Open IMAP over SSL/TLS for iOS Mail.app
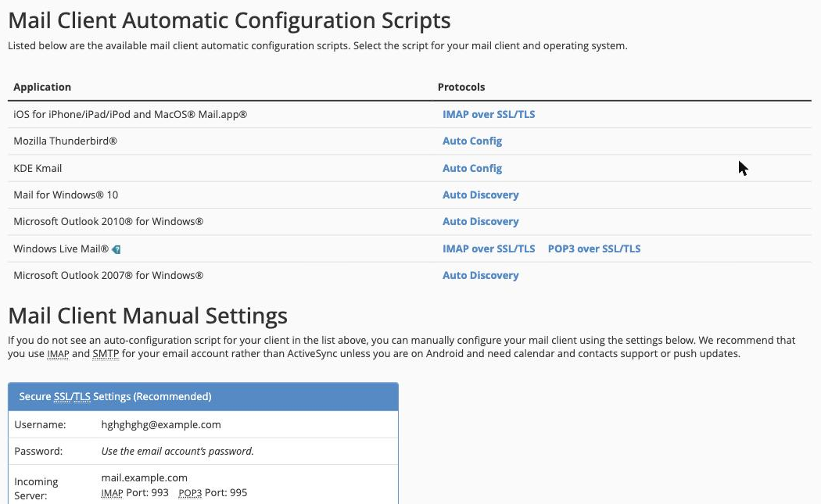Image resolution: width=821 pixels, height=504 pixels. click(x=489, y=114)
